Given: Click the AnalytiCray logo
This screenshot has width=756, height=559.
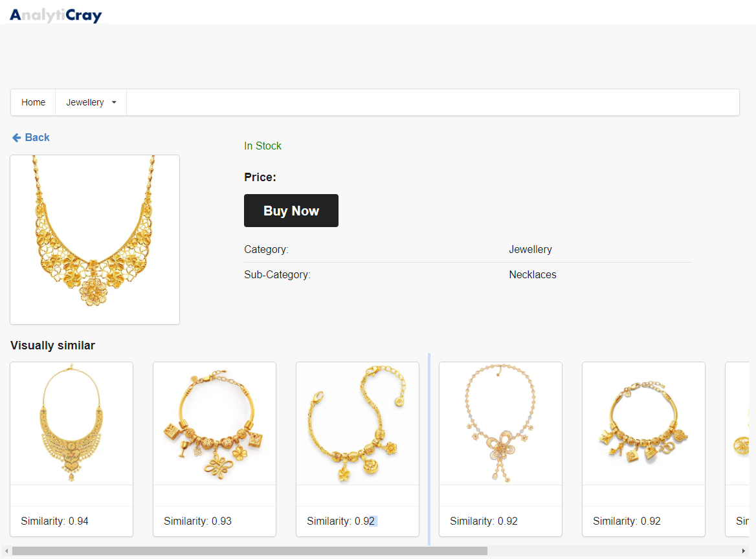Looking at the screenshot, I should click(56, 15).
